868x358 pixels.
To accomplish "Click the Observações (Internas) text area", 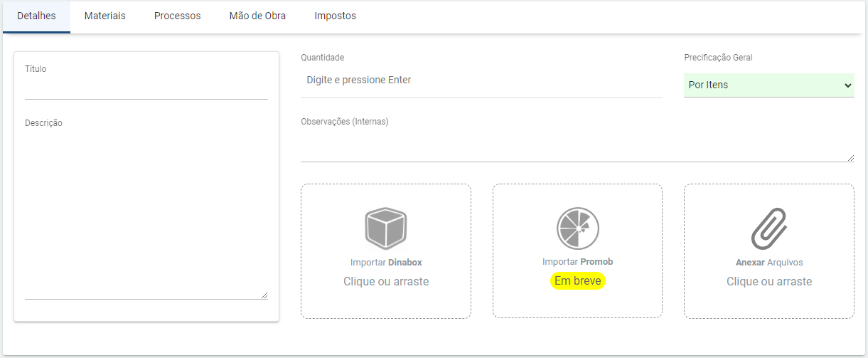I will tap(577, 147).
